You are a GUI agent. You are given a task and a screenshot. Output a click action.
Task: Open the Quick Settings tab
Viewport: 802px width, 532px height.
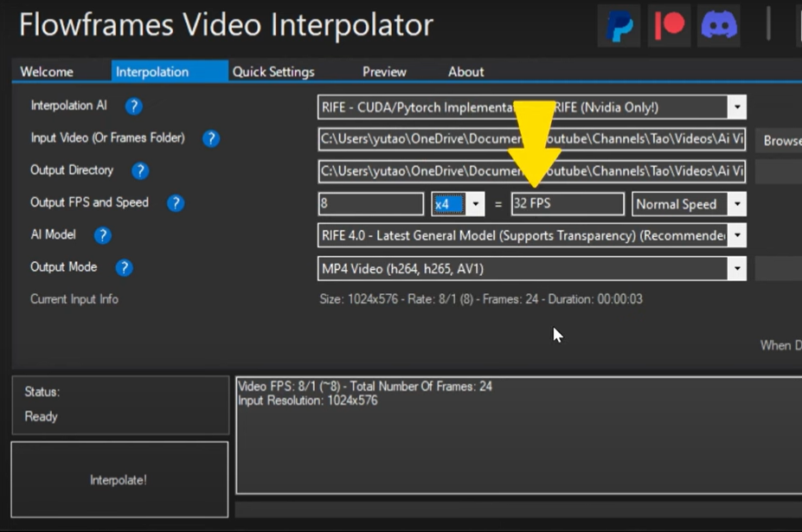pos(273,72)
